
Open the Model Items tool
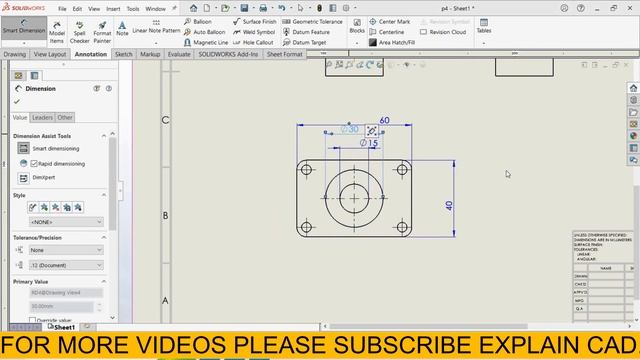coord(57,32)
